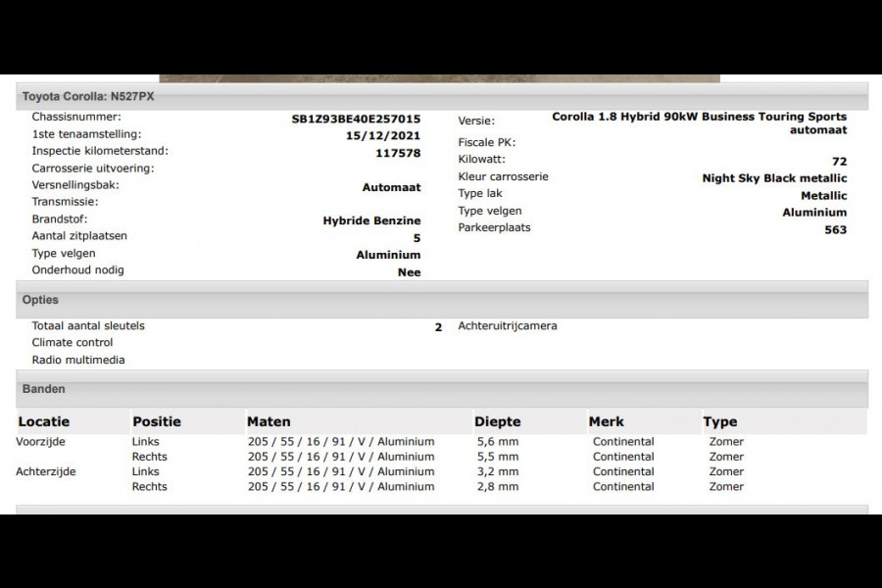Click the Opties section header
The image size is (882, 588).
[x=442, y=300]
